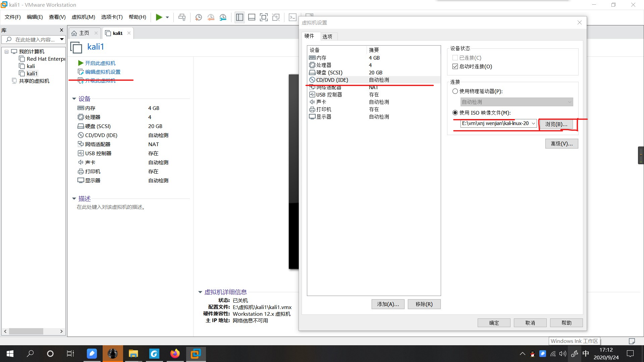
Task: Open the 帮助(H) menu
Action: click(138, 17)
